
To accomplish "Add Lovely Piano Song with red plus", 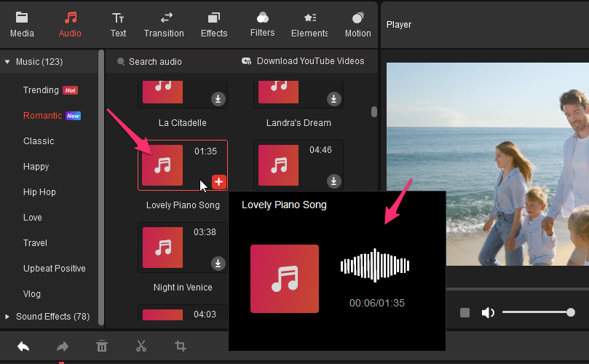I will click(x=219, y=182).
